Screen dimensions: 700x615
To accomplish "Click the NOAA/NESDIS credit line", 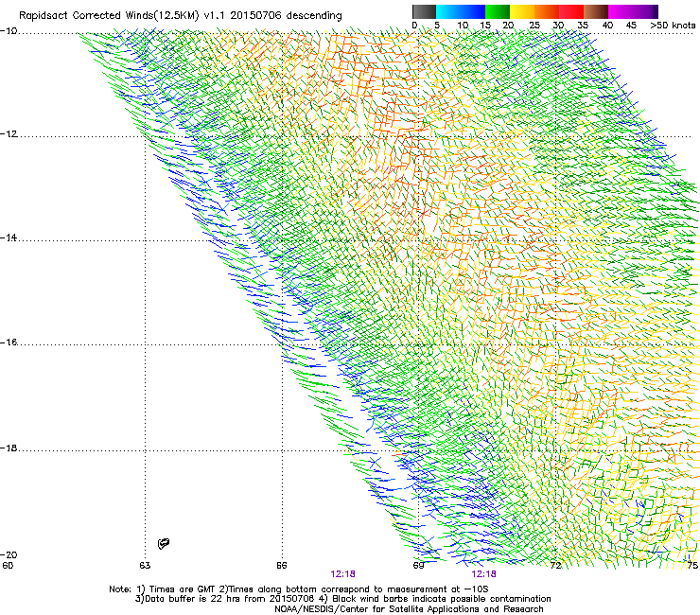I will [409, 608].
